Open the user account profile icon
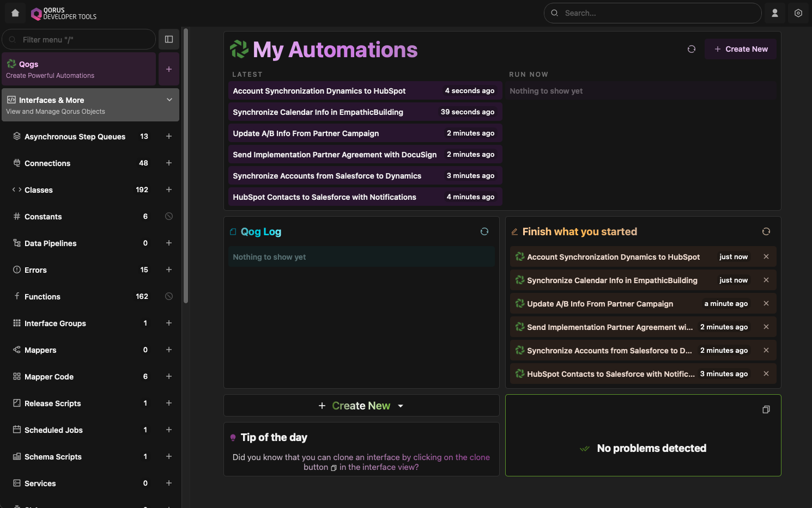Screen dimensions: 812x508 774,13
